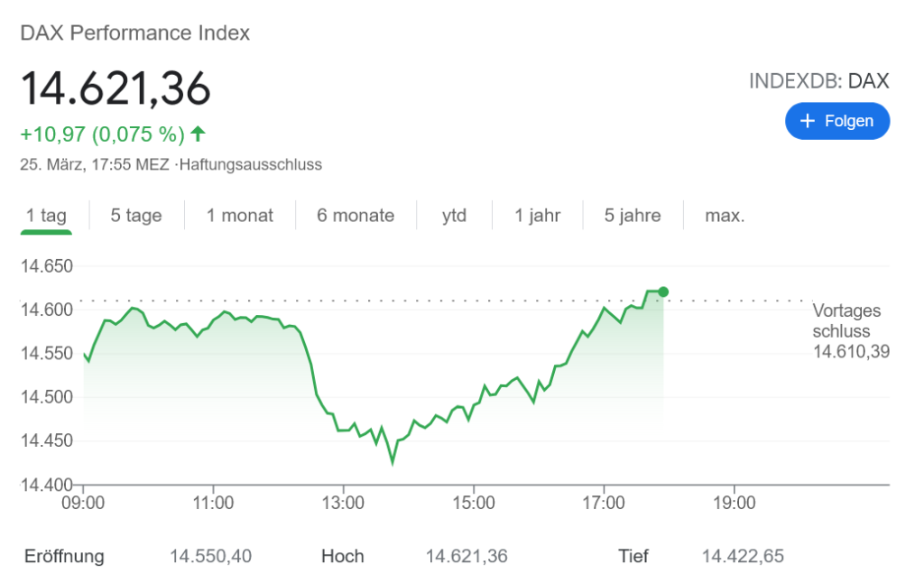The image size is (924, 574).
Task: Click the chart's lowest dip near 14.422
Action: pyautogui.click(x=393, y=463)
